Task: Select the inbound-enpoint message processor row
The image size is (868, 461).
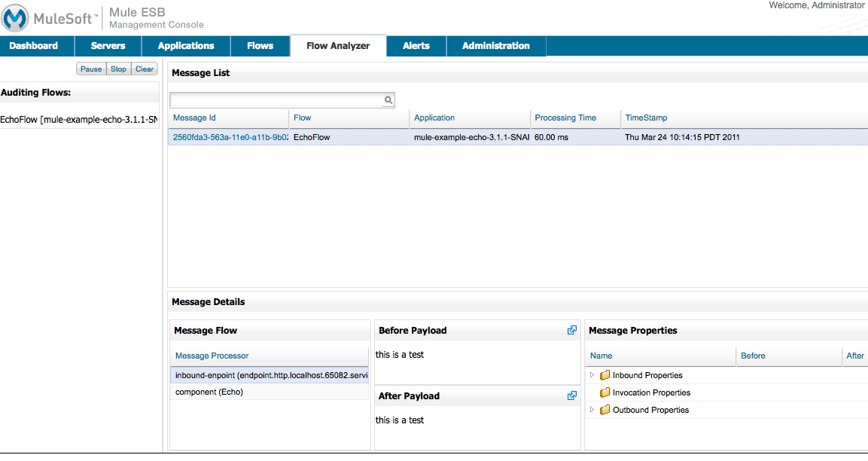Action: tap(270, 375)
